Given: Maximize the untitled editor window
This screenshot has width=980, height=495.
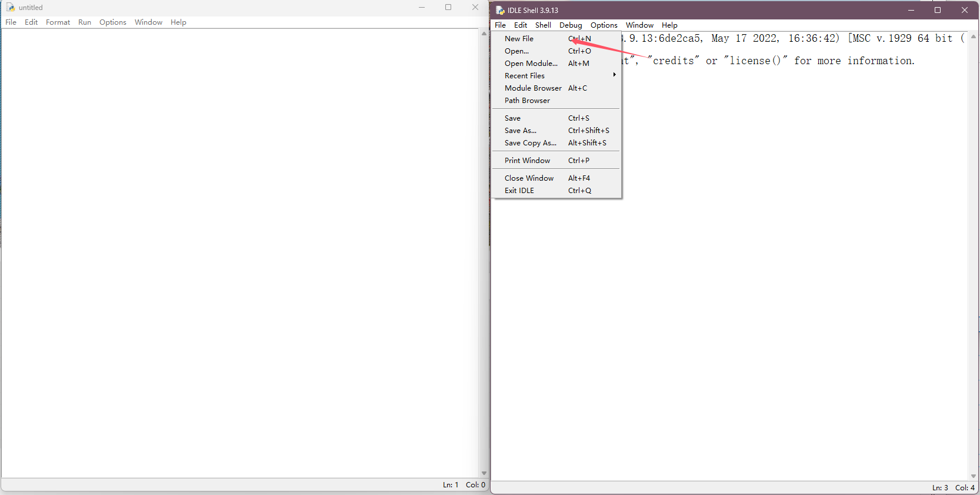Looking at the screenshot, I should tap(448, 8).
